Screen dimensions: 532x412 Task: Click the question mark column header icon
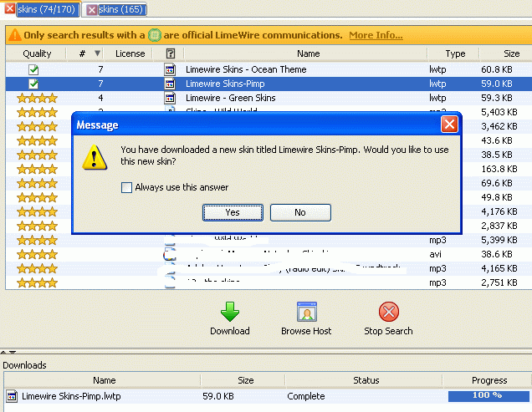pyautogui.click(x=171, y=53)
